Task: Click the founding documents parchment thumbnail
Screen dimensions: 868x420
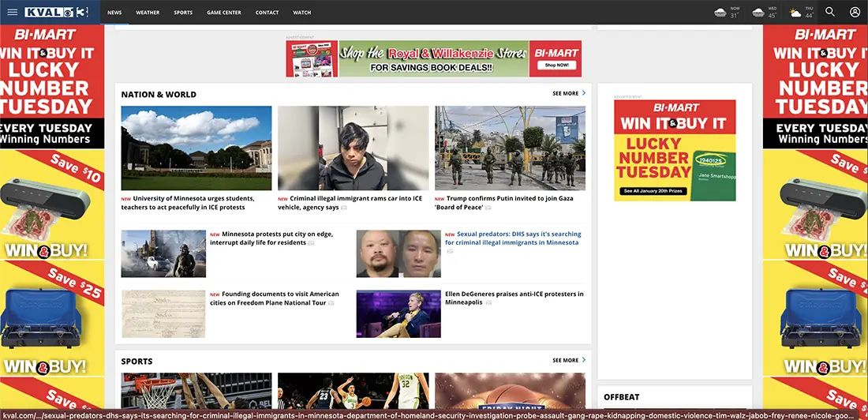Action: click(x=163, y=313)
